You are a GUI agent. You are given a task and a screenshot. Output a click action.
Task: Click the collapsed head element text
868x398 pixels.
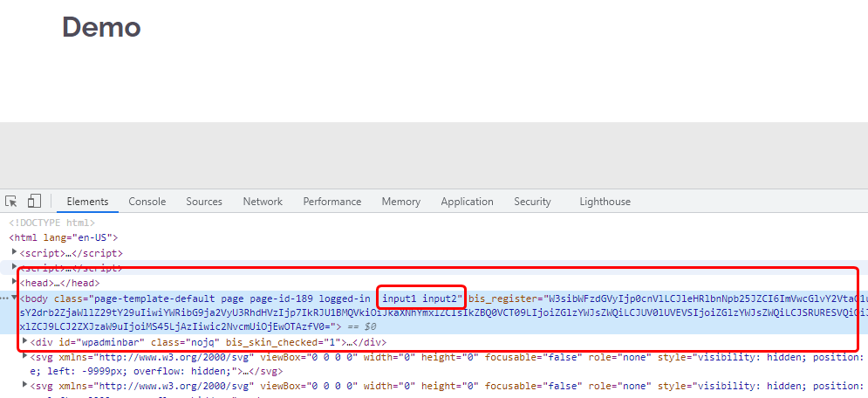60,283
